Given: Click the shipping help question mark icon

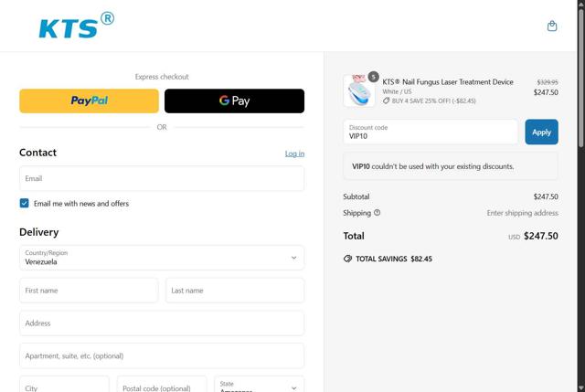Looking at the screenshot, I should 377,213.
